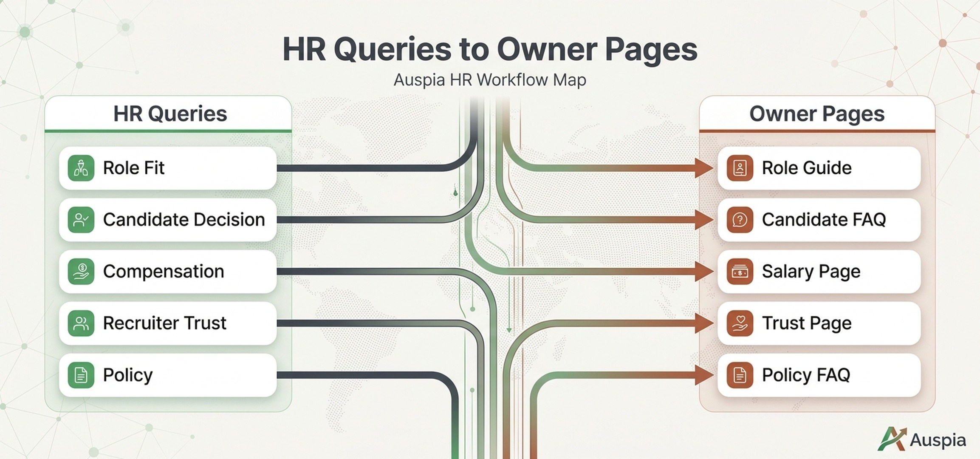Click the arrowhead pointing to Salary Page
This screenshot has width=980, height=459.
click(704, 272)
